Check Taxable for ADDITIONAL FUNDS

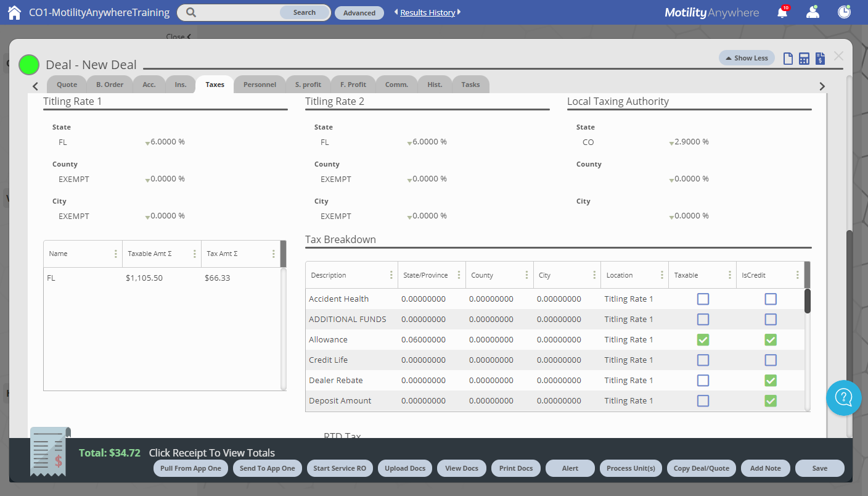click(x=703, y=320)
